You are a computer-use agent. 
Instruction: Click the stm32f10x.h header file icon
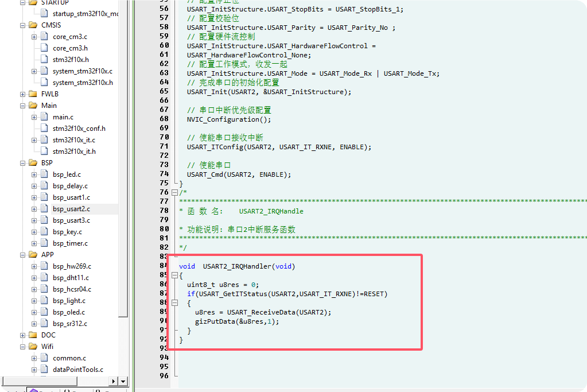coord(44,60)
